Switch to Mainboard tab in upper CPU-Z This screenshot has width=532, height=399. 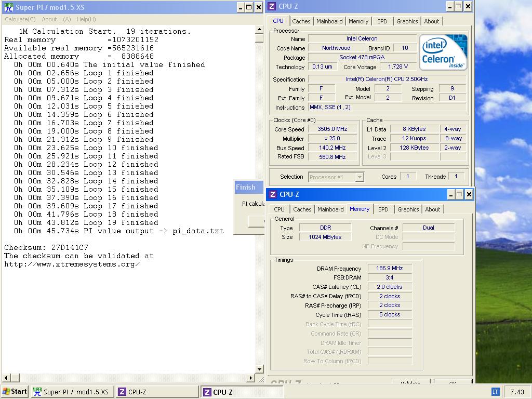pyautogui.click(x=329, y=21)
